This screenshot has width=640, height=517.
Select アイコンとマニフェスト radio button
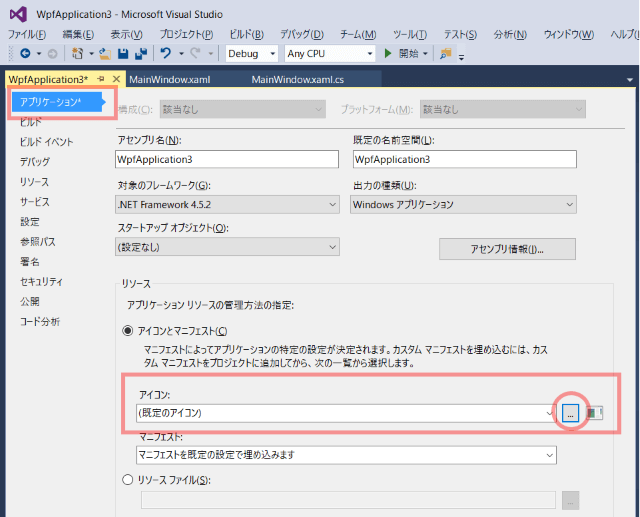tap(128, 331)
